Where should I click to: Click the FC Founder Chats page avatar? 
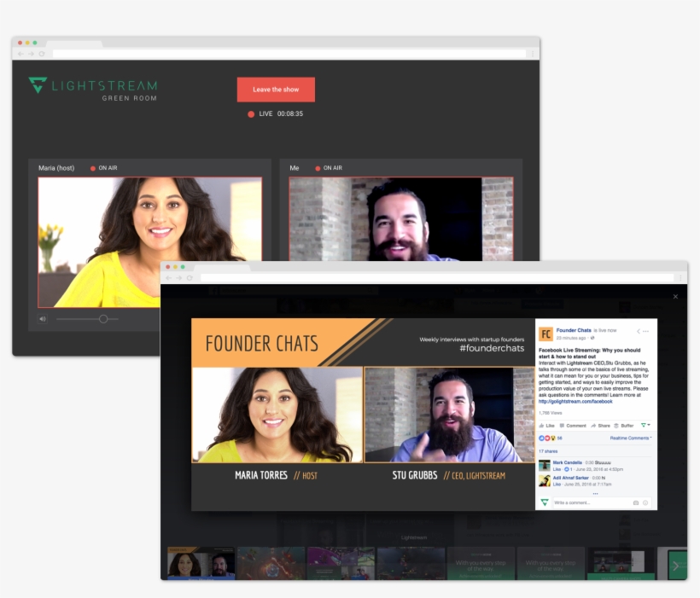coord(545,334)
